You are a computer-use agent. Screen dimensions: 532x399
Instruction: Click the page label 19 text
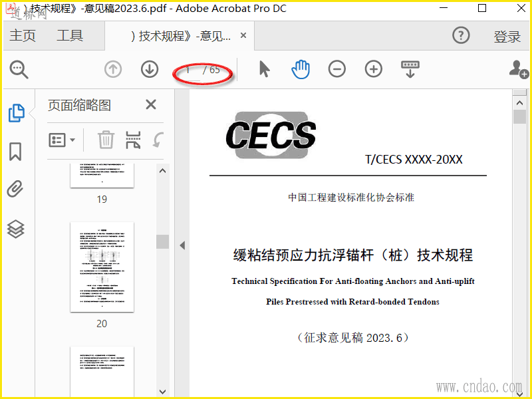pyautogui.click(x=102, y=199)
